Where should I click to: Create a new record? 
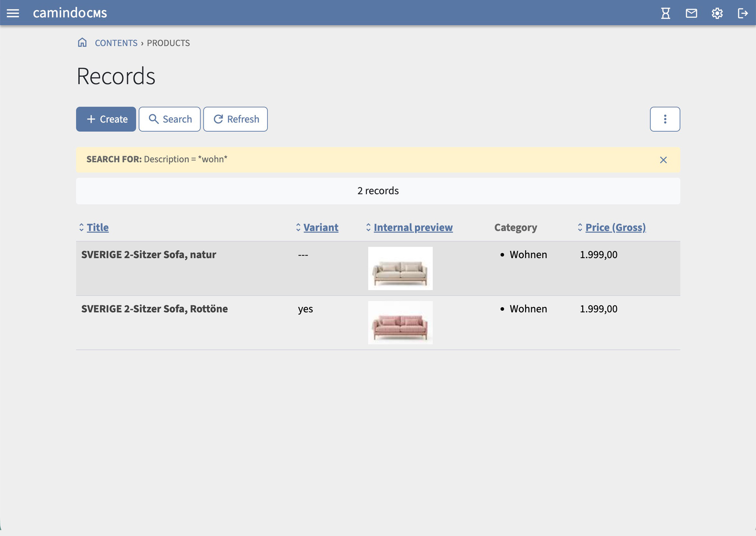106,119
